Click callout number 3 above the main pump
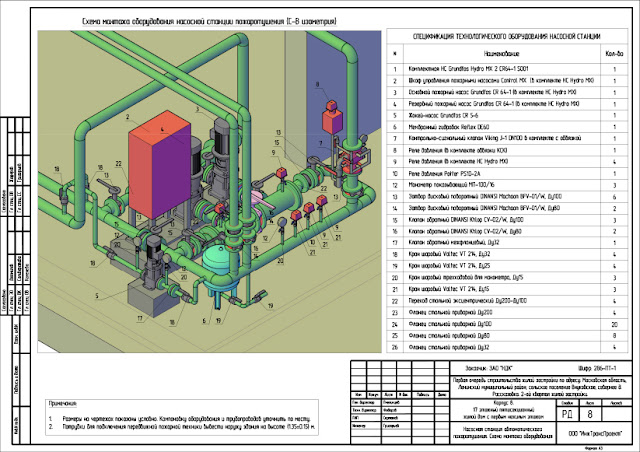The height and width of the screenshot is (452, 640). [197, 109]
